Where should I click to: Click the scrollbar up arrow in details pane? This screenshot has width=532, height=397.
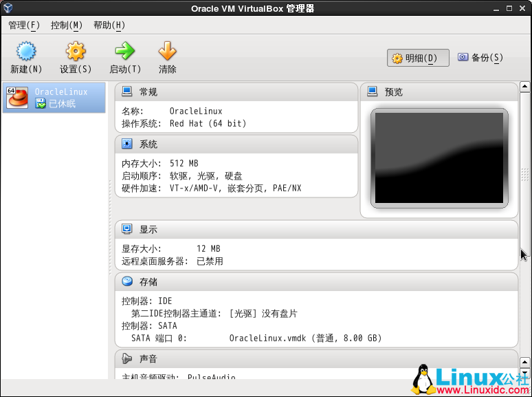(x=524, y=87)
